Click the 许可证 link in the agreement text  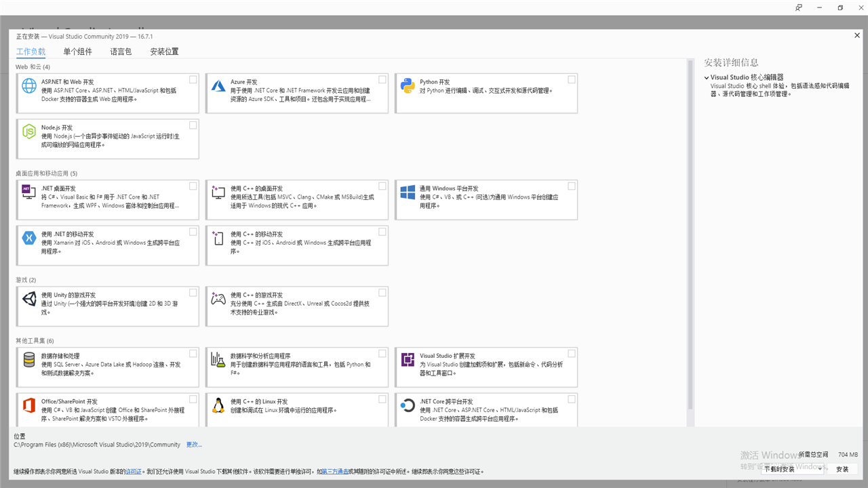[x=133, y=470]
